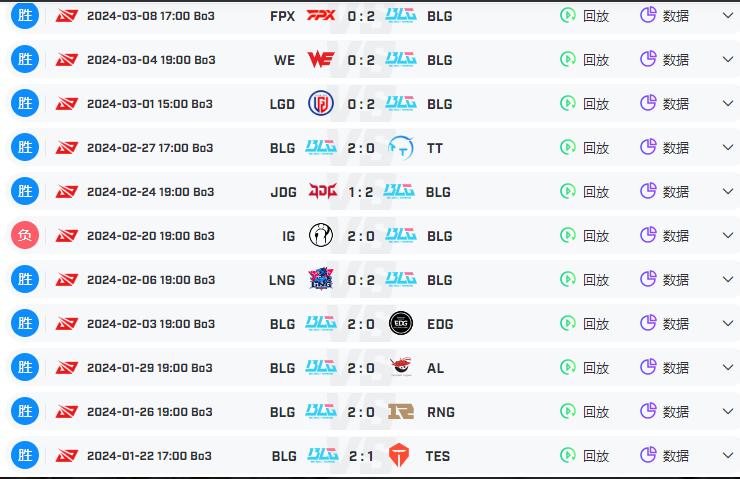Expand the FPX vs BLG match row
740x479 pixels.
(x=728, y=16)
